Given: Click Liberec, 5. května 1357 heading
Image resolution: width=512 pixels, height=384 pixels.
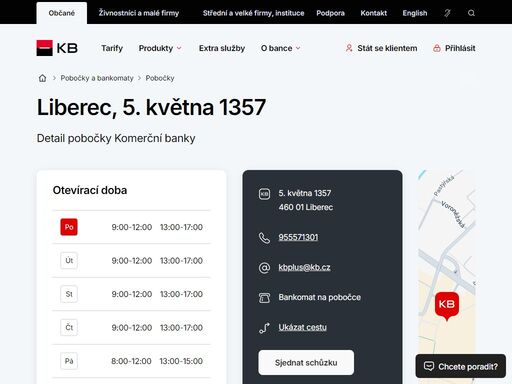Looking at the screenshot, I should pos(151,107).
